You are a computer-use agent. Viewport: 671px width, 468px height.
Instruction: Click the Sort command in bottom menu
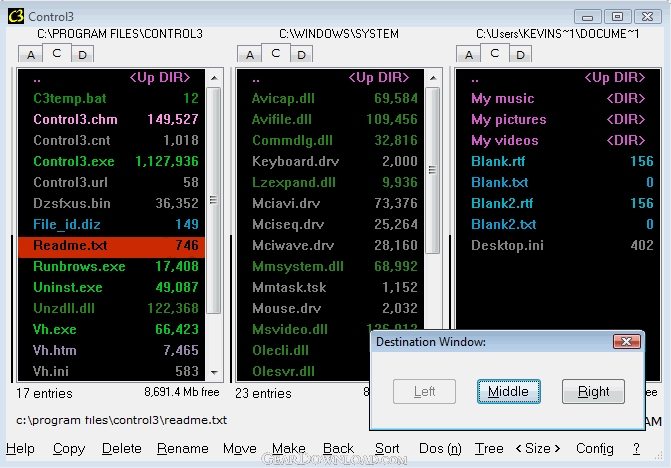pyautogui.click(x=387, y=448)
